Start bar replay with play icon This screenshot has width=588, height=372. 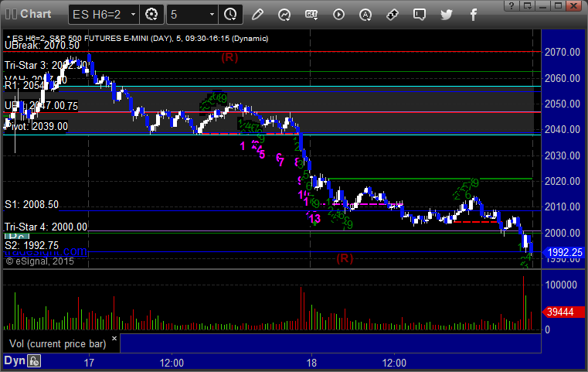tap(338, 15)
